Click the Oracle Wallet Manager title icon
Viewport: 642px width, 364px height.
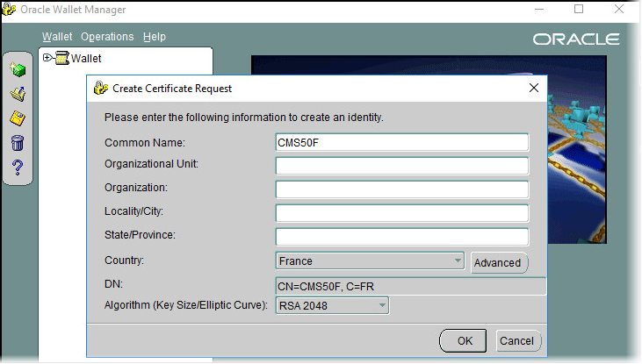point(10,10)
